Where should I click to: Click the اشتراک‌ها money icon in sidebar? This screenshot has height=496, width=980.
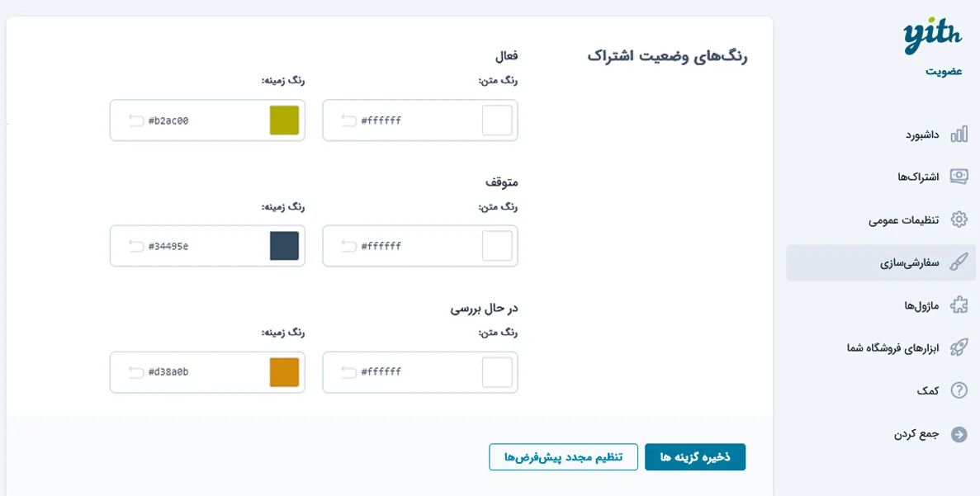(x=959, y=177)
